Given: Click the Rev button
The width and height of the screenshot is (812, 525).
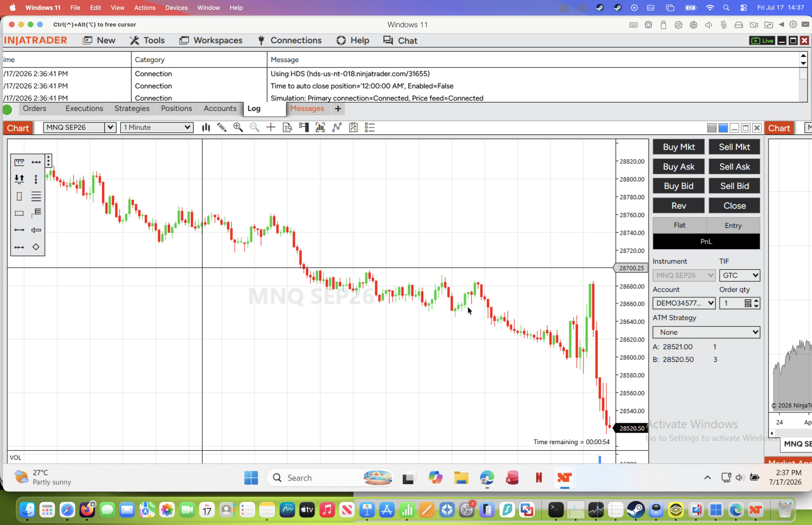Looking at the screenshot, I should point(678,206).
